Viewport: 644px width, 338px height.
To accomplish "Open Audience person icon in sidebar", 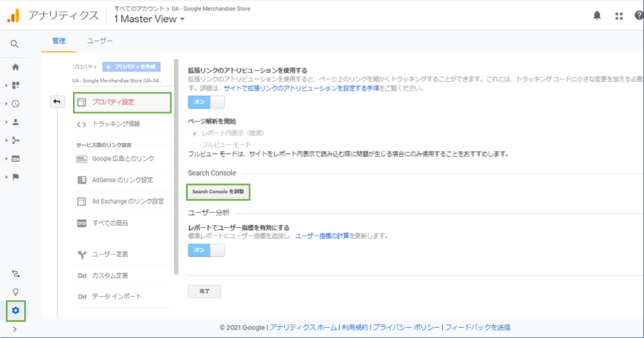I will (16, 122).
